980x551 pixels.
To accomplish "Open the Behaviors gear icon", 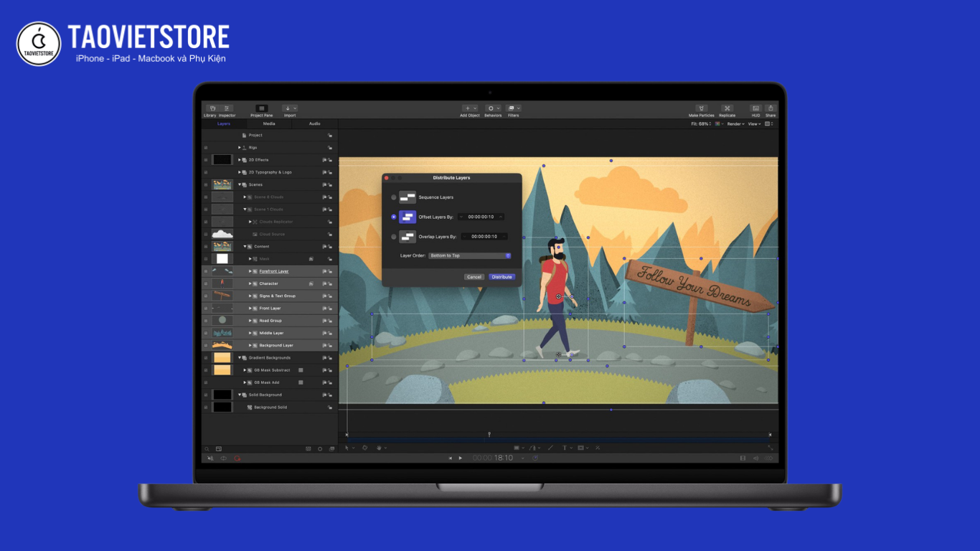I will [492, 108].
